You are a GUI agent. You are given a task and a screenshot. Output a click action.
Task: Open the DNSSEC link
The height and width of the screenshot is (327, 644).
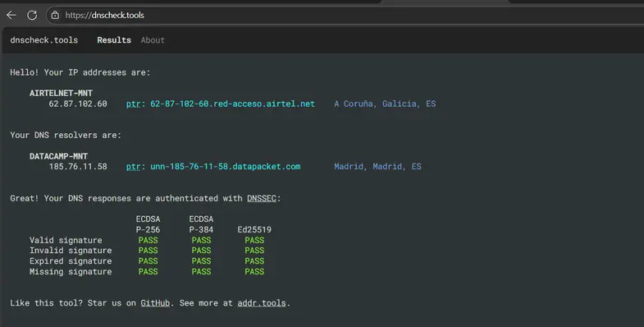click(262, 198)
